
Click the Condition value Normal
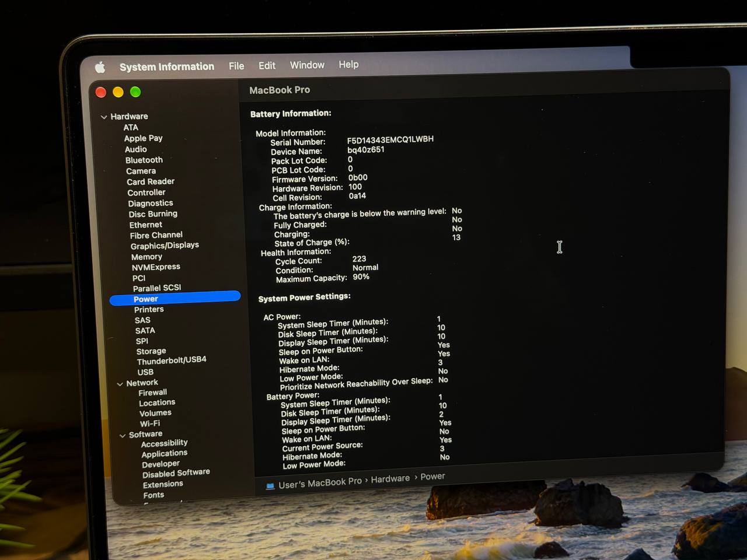(x=365, y=268)
